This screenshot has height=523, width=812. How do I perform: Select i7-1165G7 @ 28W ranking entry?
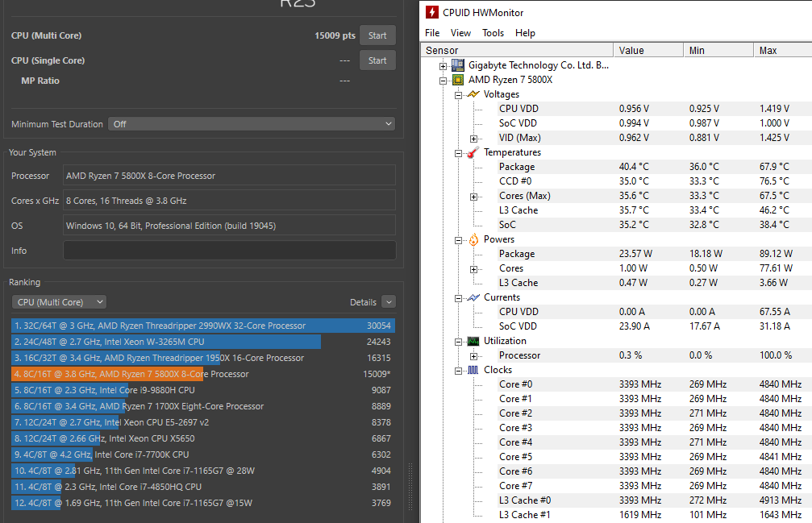[x=203, y=471]
